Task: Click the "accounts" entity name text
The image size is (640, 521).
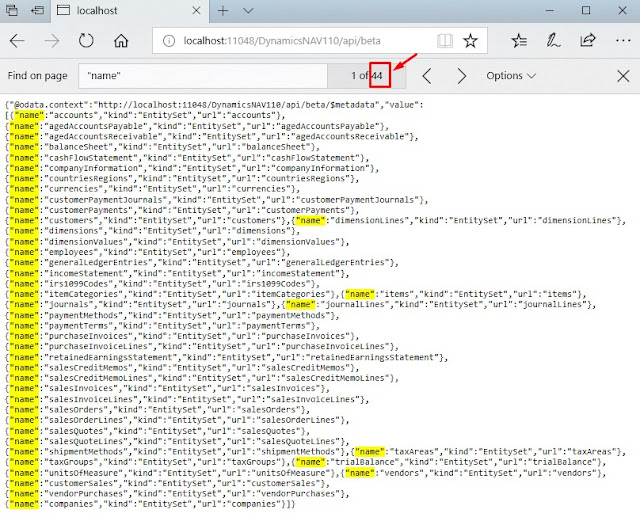Action: [74, 115]
